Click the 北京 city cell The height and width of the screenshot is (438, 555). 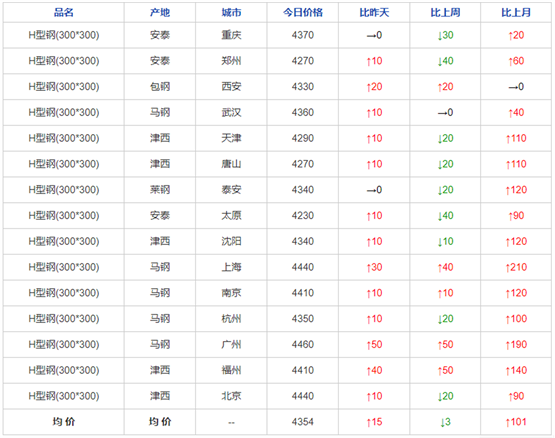click(231, 396)
